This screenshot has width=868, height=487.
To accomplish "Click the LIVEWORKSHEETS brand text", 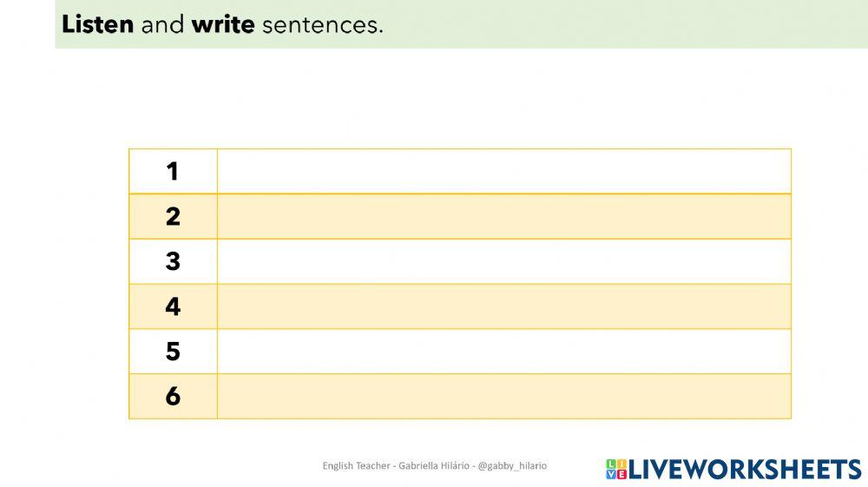I will point(745,469).
